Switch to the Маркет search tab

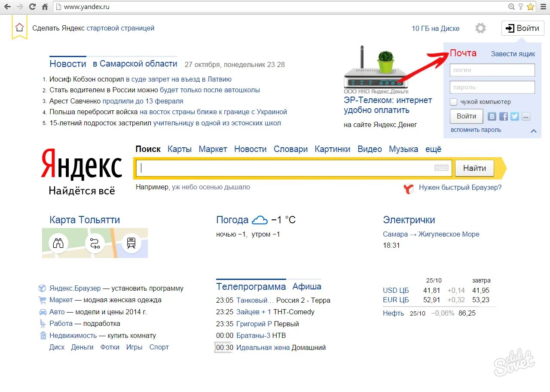pos(213,149)
